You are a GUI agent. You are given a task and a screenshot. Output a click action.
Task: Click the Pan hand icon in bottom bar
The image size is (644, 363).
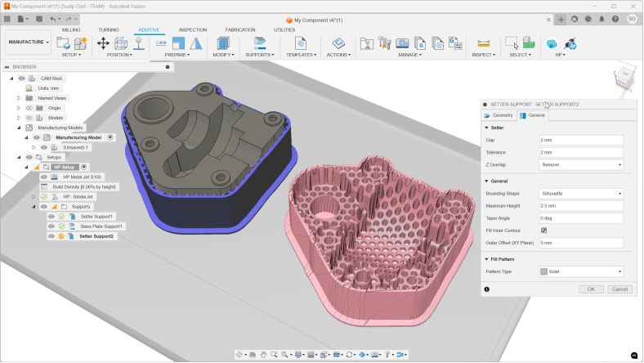263,354
